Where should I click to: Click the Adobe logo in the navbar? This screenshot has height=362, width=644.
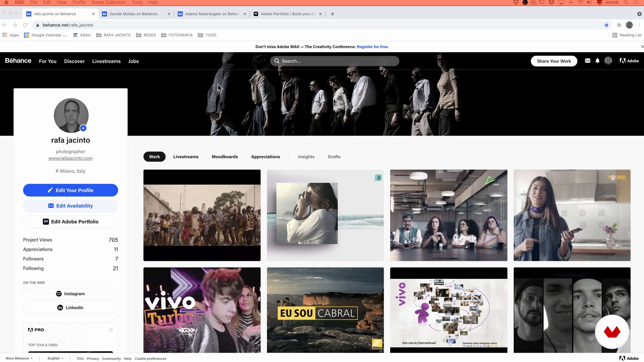coord(629,61)
